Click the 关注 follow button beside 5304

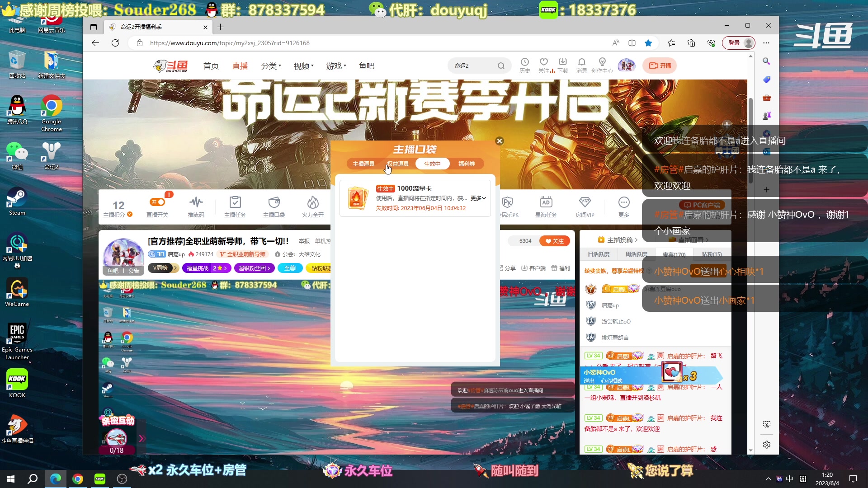[x=555, y=241]
